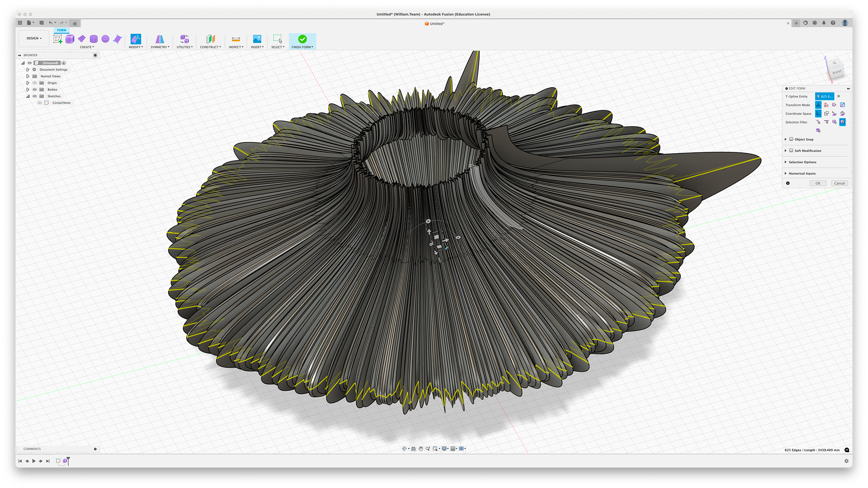Enable the Object Snap checkbox
The image size is (868, 488).
point(791,139)
